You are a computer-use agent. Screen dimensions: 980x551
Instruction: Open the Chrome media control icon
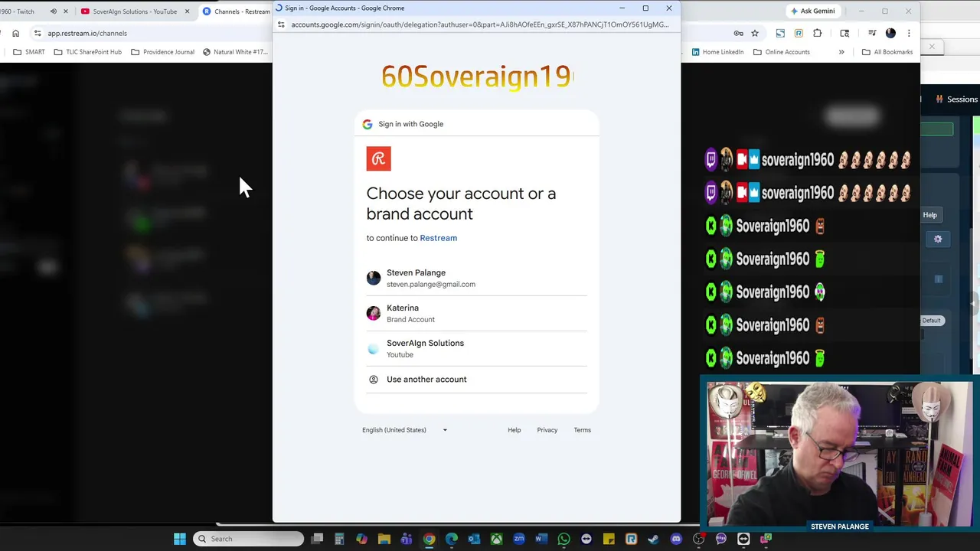tap(871, 33)
